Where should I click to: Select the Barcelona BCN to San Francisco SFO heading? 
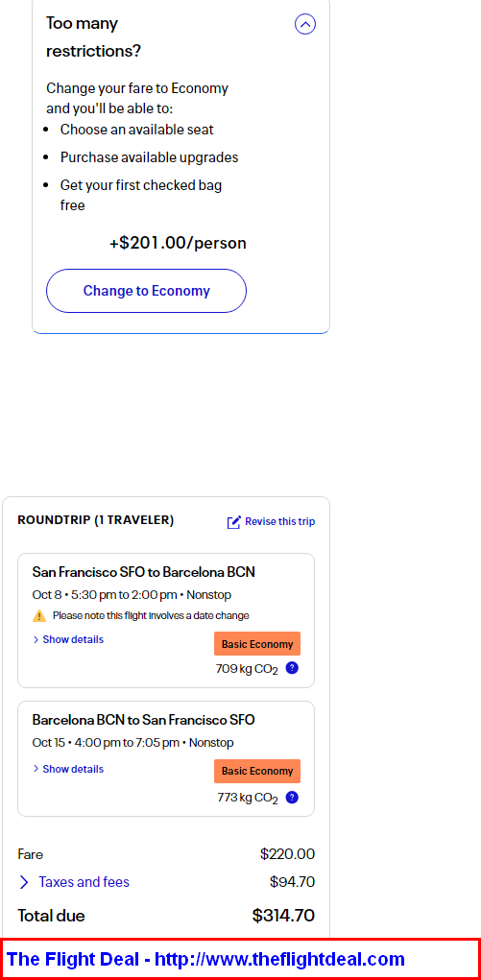(144, 720)
